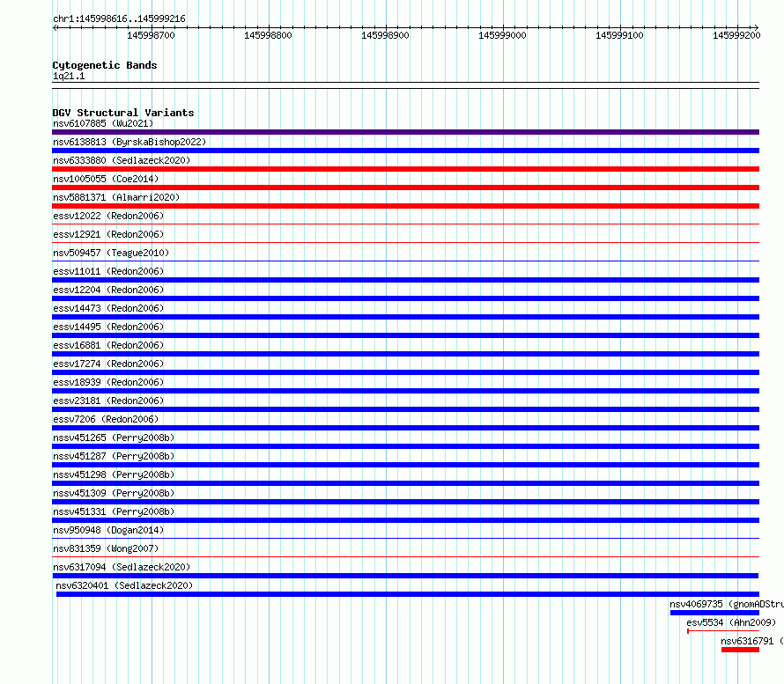Click the short blue nsv4069735 bar
The width and height of the screenshot is (784, 684).
tap(714, 613)
